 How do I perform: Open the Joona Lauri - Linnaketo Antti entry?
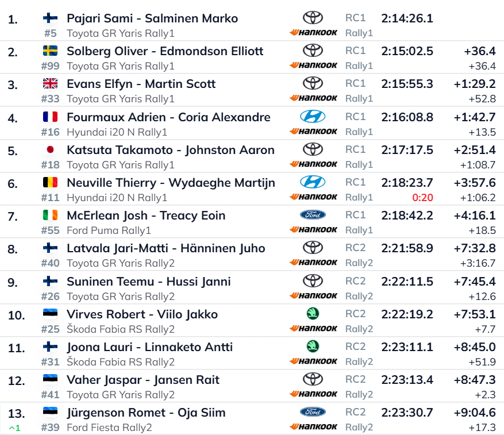click(150, 347)
